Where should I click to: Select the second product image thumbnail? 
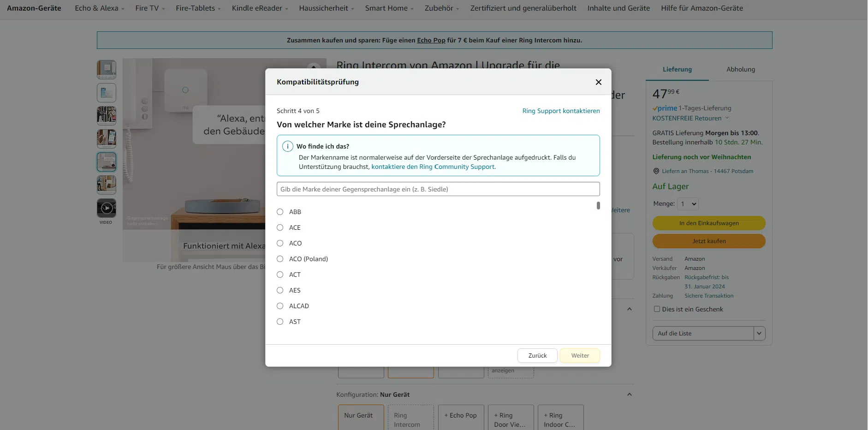tap(107, 93)
